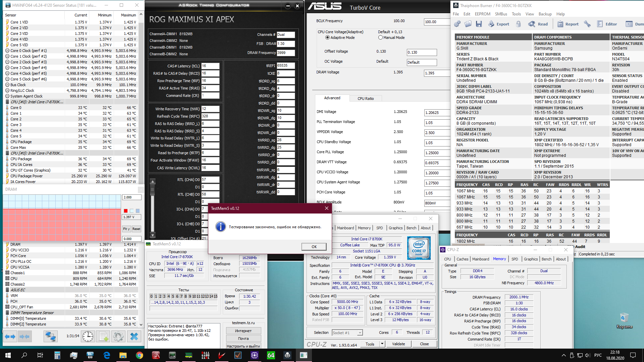Click Thaiphoon Burner open folder icon
This screenshot has height=362, width=644.
pos(468,24)
